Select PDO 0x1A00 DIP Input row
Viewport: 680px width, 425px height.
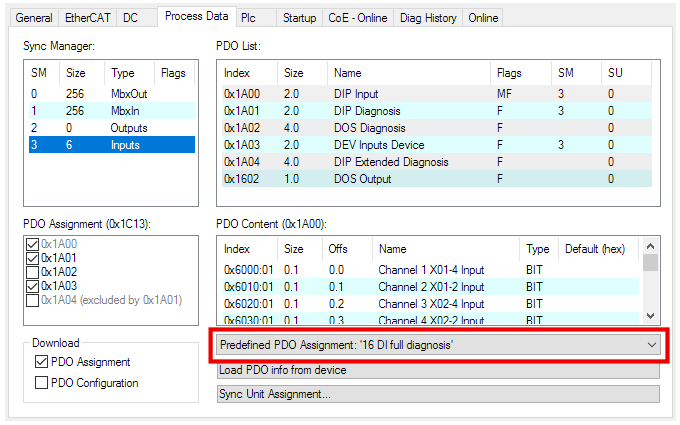(x=437, y=94)
